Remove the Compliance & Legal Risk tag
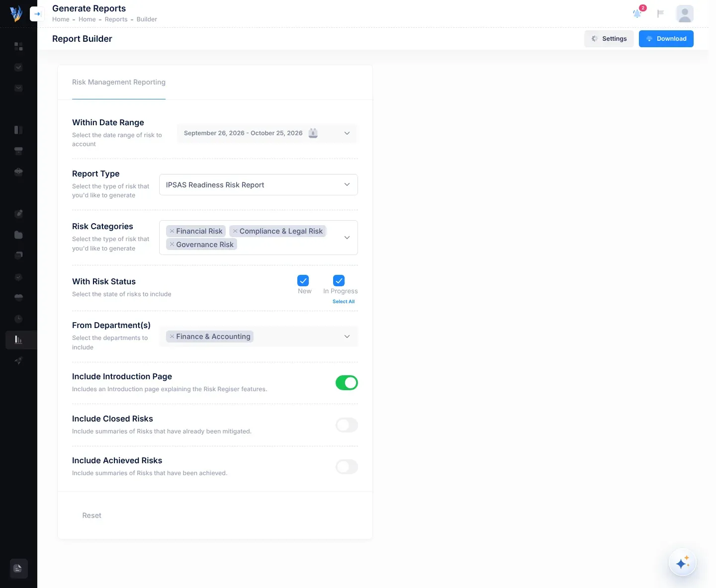Image resolution: width=716 pixels, height=588 pixels. [235, 231]
